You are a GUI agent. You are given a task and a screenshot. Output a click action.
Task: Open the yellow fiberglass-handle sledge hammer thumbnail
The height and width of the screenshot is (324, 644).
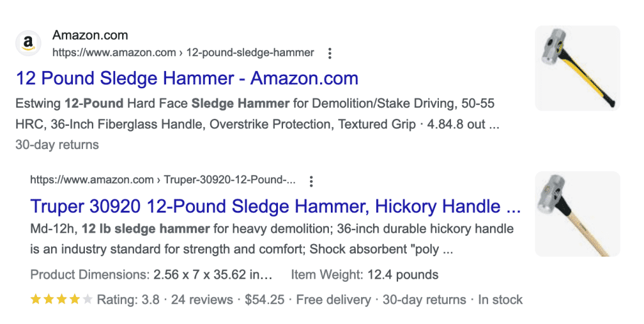point(577,68)
